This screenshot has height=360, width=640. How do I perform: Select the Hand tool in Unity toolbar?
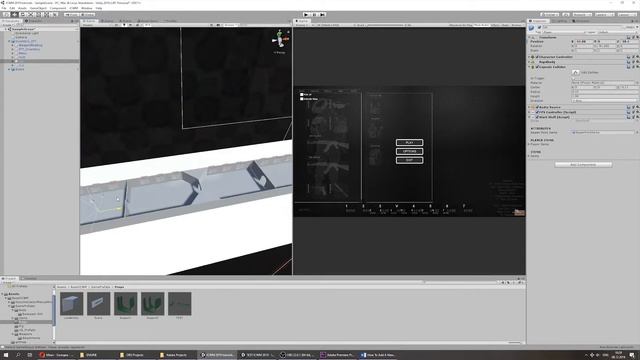(x=7, y=14)
